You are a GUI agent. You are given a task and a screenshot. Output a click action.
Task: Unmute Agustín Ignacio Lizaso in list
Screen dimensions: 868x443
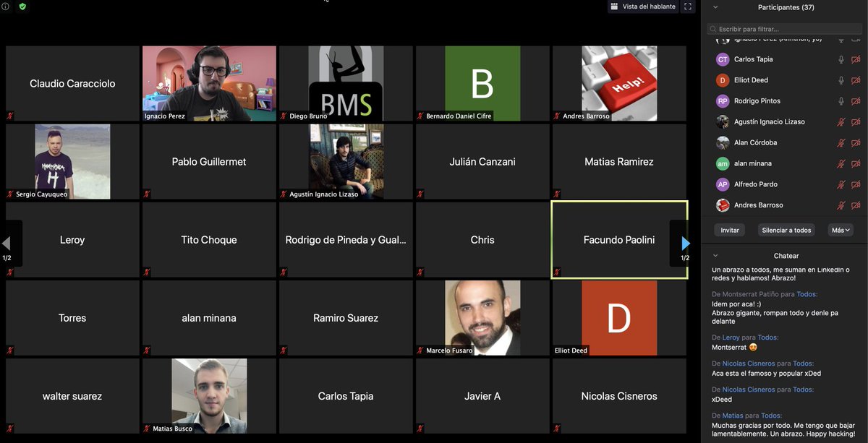841,122
